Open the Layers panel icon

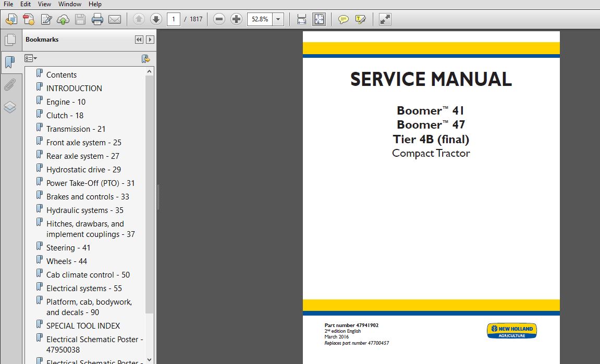point(9,107)
